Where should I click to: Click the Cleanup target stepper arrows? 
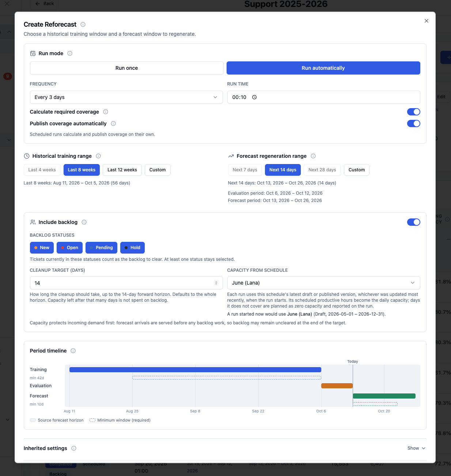pos(216,283)
